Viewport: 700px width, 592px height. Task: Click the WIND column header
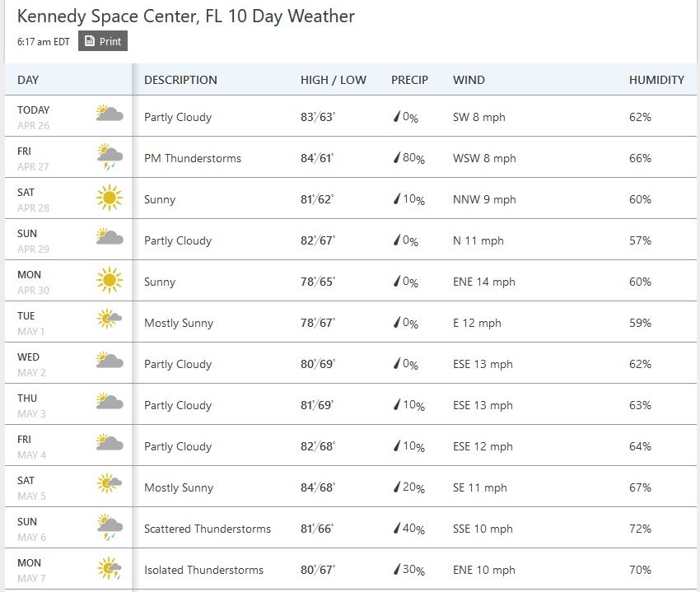(x=469, y=80)
